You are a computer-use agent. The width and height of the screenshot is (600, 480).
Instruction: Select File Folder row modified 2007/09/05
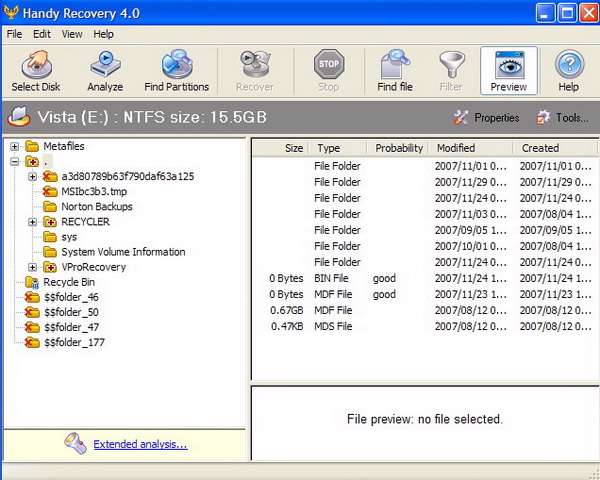[425, 230]
